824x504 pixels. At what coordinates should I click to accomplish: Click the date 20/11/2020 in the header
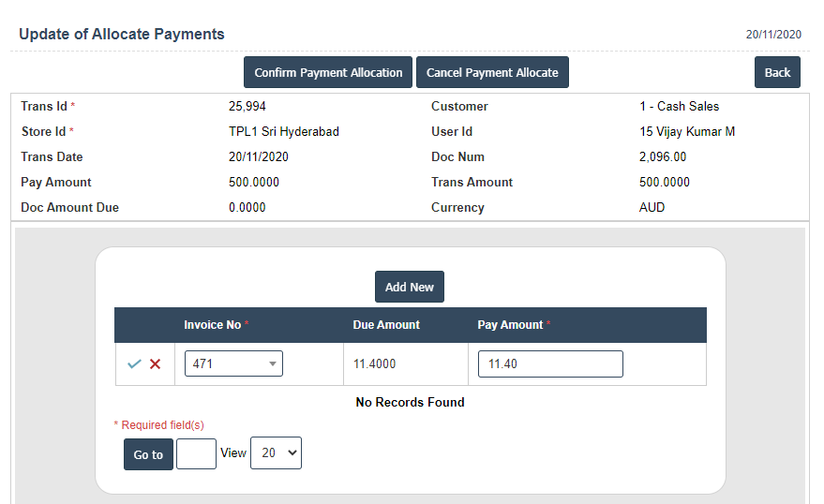coord(773,35)
